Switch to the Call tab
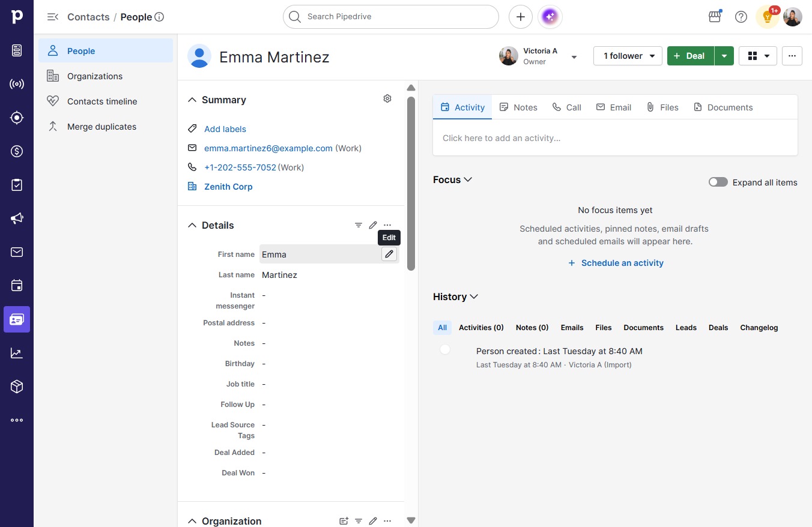The width and height of the screenshot is (812, 527). [x=567, y=107]
